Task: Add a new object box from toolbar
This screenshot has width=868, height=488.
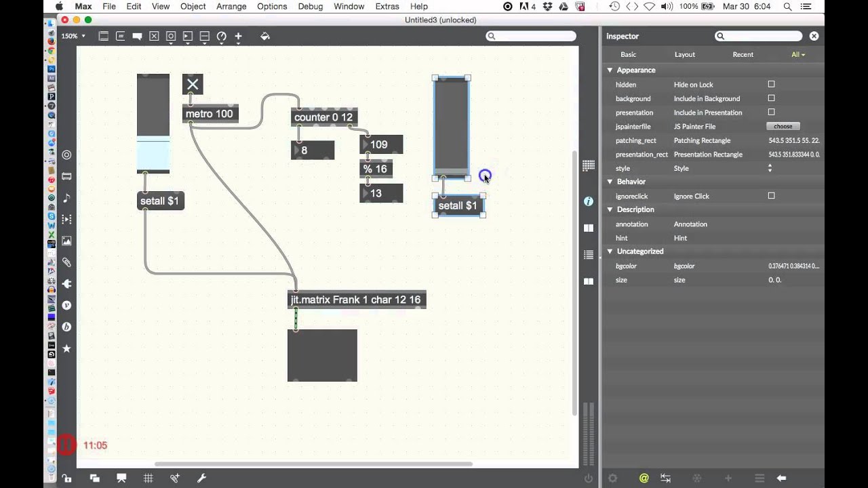Action: pyautogui.click(x=104, y=36)
